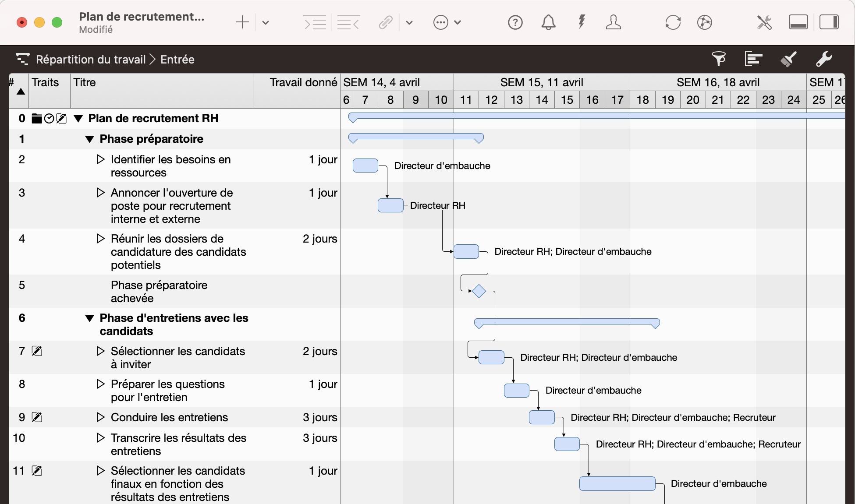The width and height of the screenshot is (855, 504).
Task: Click the link tasks chain icon
Action: point(386,22)
